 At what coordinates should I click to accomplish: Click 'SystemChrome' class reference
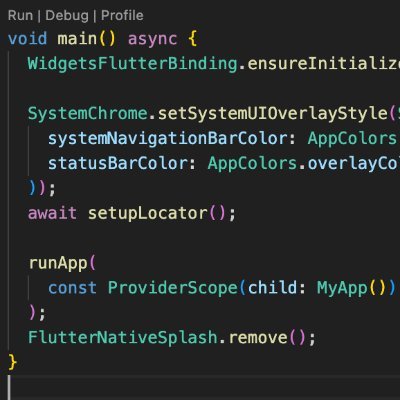tap(88, 114)
